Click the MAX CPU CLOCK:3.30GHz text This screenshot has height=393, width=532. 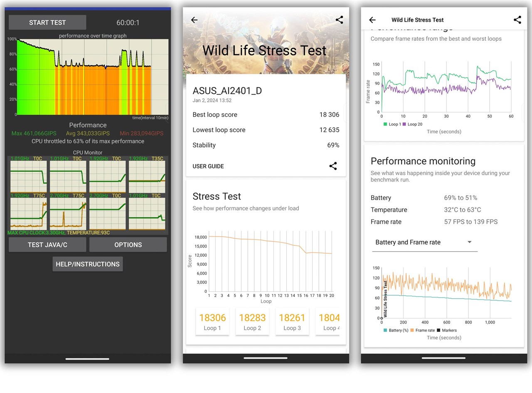click(x=36, y=232)
